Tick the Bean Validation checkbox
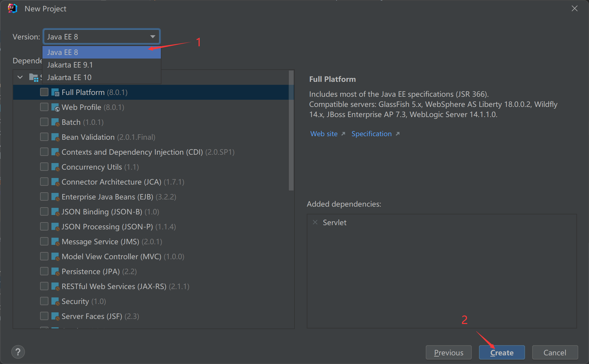 (44, 137)
